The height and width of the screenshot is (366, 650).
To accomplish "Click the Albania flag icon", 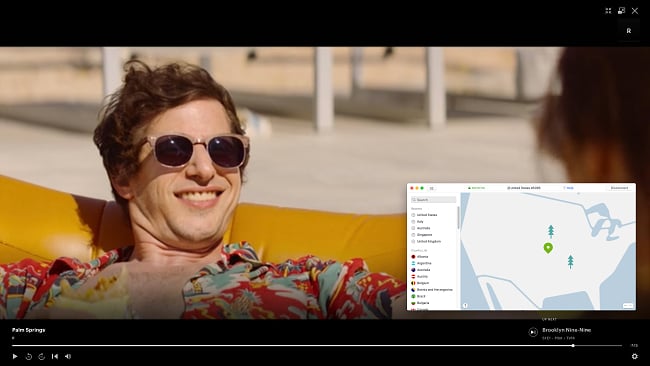I will (413, 257).
